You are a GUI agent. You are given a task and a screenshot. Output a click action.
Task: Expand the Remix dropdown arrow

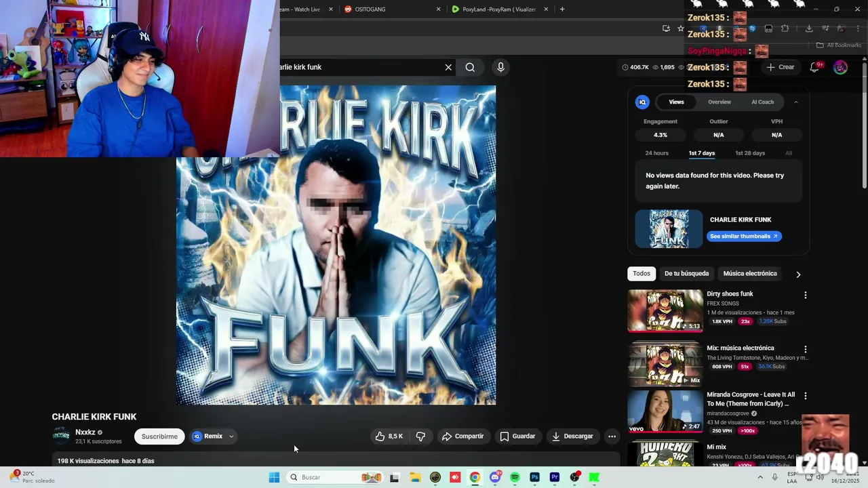tap(231, 436)
